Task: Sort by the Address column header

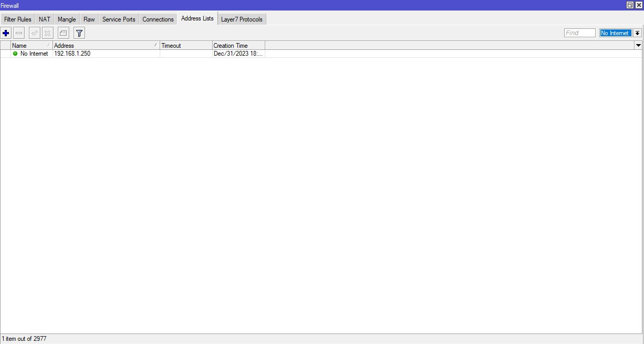Action: coord(105,46)
